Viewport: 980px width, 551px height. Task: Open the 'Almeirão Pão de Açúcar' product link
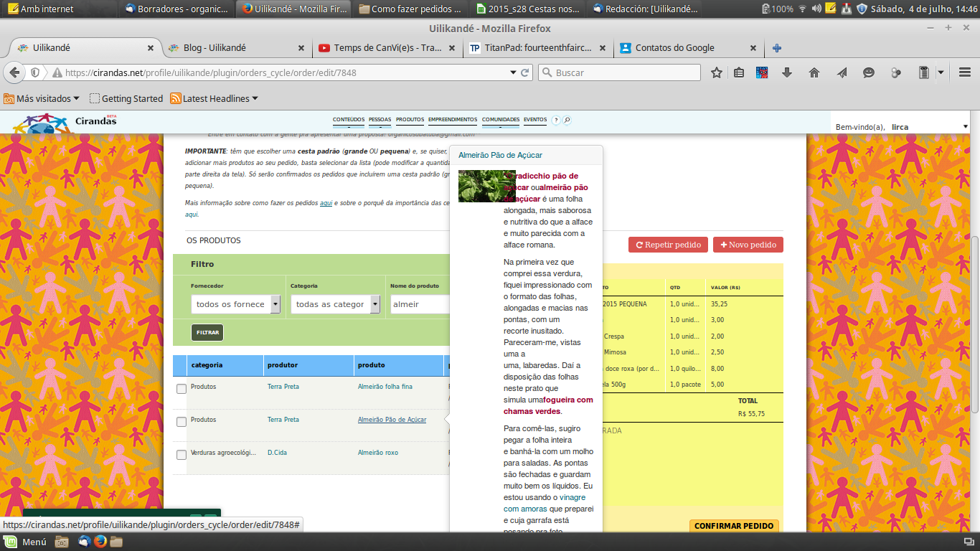(x=392, y=420)
